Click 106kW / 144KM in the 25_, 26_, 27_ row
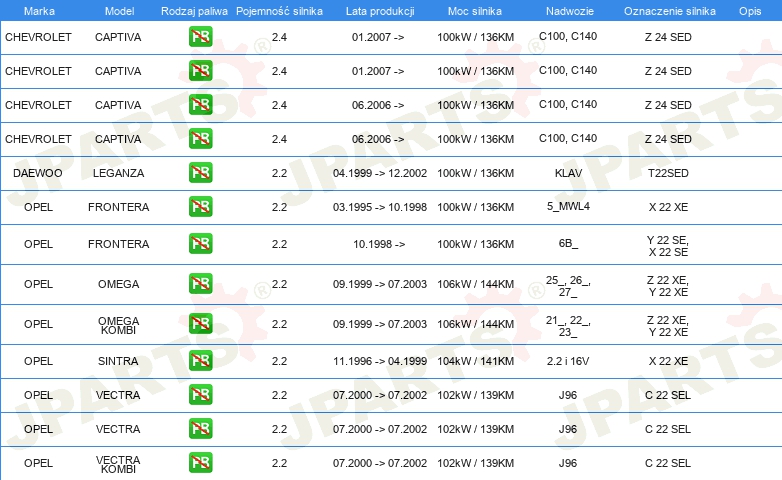Viewport: 782px width, 480px height. pos(475,284)
